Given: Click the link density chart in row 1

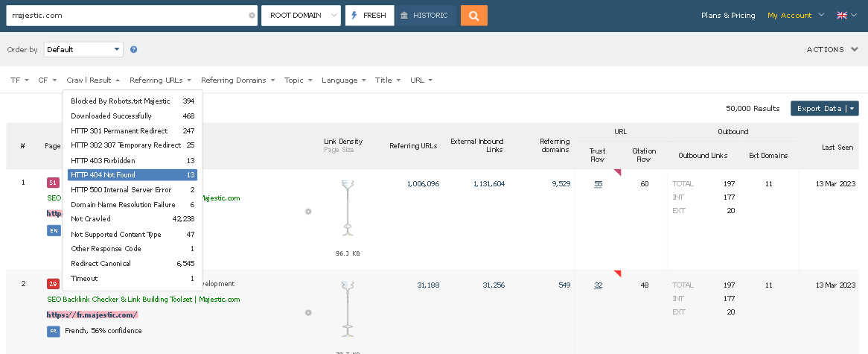Looking at the screenshot, I should click(x=345, y=209).
